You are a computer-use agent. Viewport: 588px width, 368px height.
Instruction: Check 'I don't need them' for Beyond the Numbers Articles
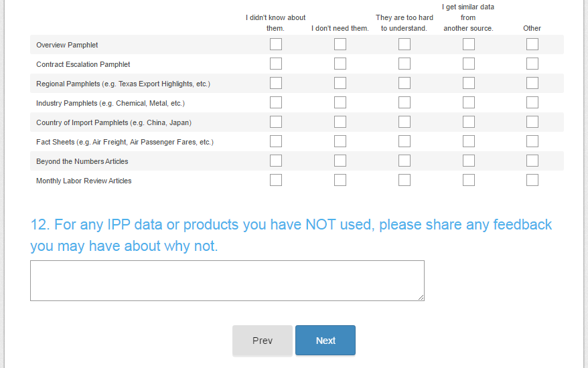[x=340, y=161]
